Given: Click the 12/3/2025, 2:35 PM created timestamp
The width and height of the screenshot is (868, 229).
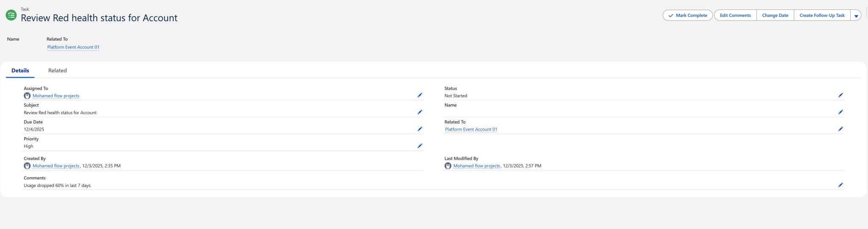Looking at the screenshot, I should (101, 166).
